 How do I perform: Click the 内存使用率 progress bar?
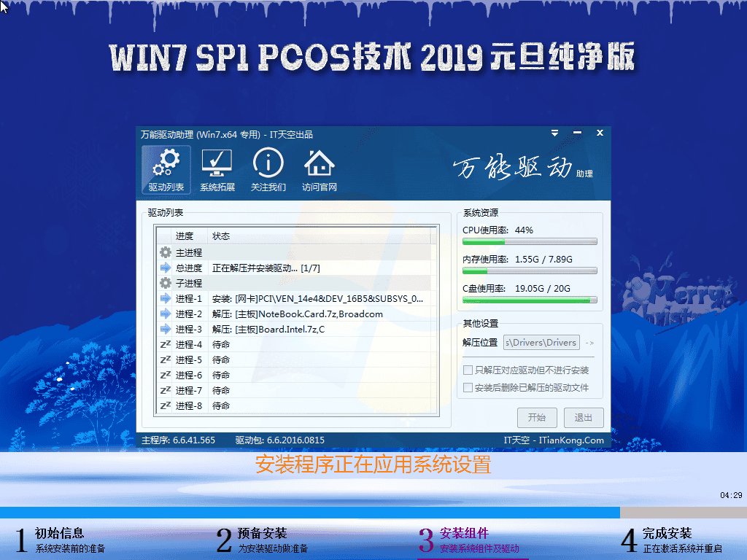pos(530,271)
